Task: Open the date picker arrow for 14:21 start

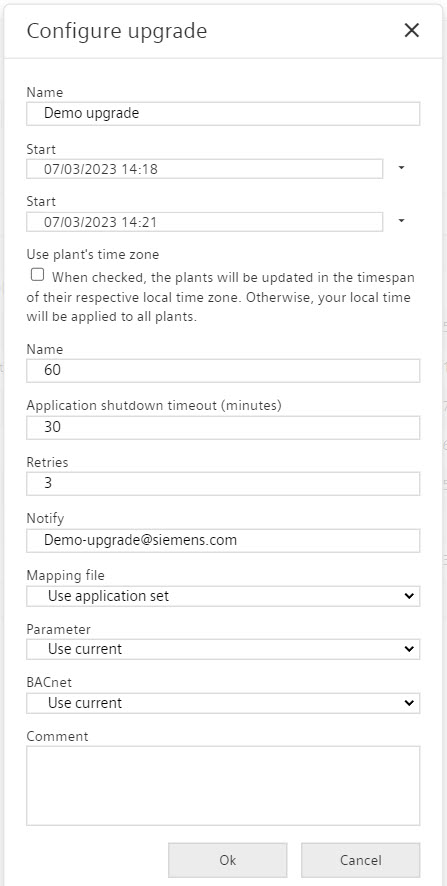Action: [x=401, y=222]
